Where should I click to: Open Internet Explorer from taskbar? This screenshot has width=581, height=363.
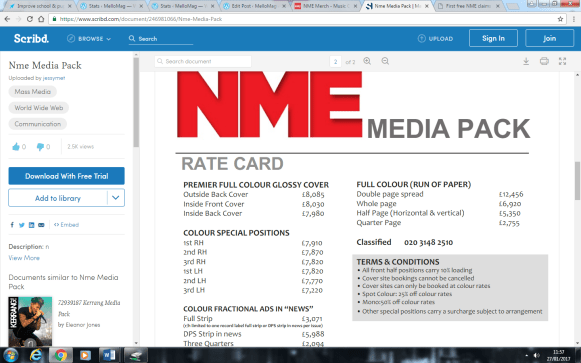pos(36,355)
